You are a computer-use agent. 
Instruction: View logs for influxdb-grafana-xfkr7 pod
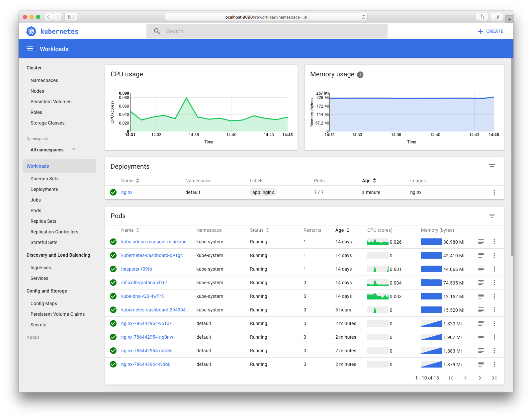pos(481,283)
